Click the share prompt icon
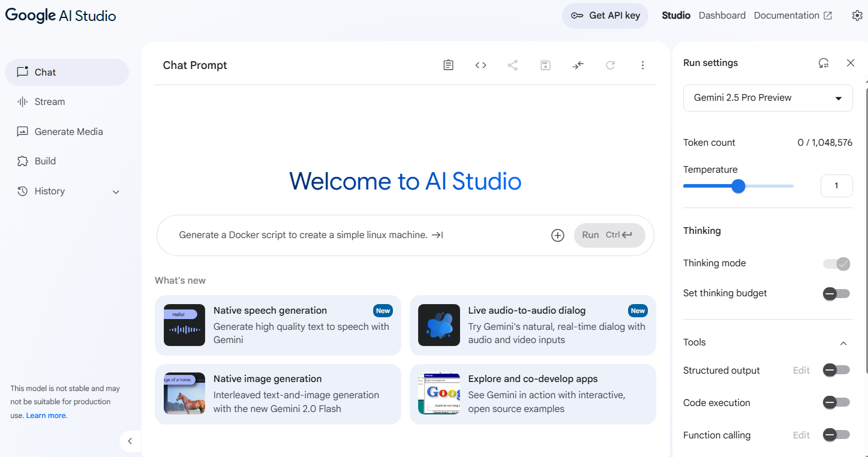Image resolution: width=868 pixels, height=457 pixels. [513, 65]
